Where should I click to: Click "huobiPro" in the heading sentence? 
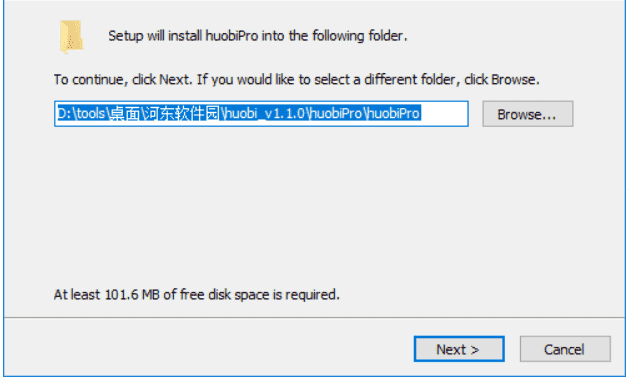(232, 36)
